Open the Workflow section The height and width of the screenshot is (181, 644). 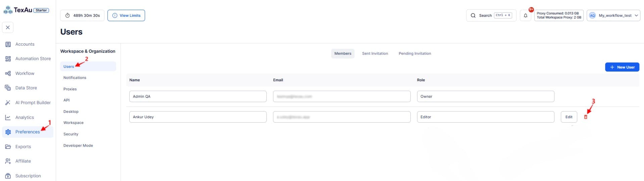25,74
